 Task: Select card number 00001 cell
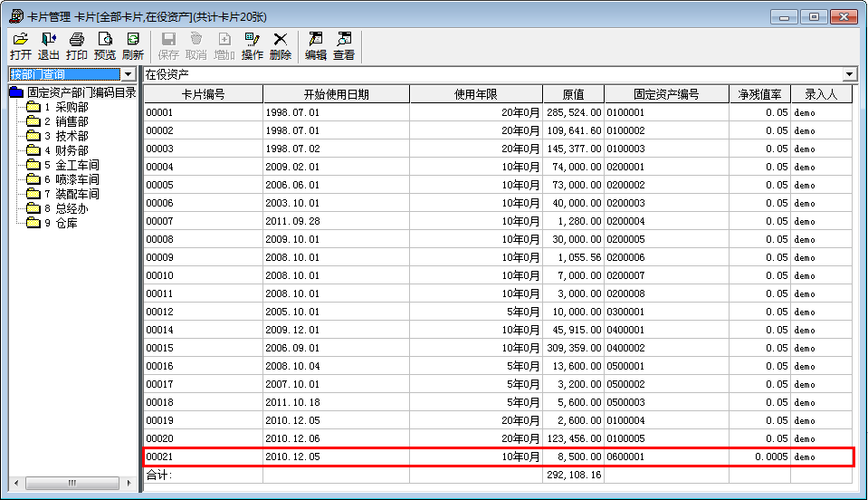[x=203, y=112]
